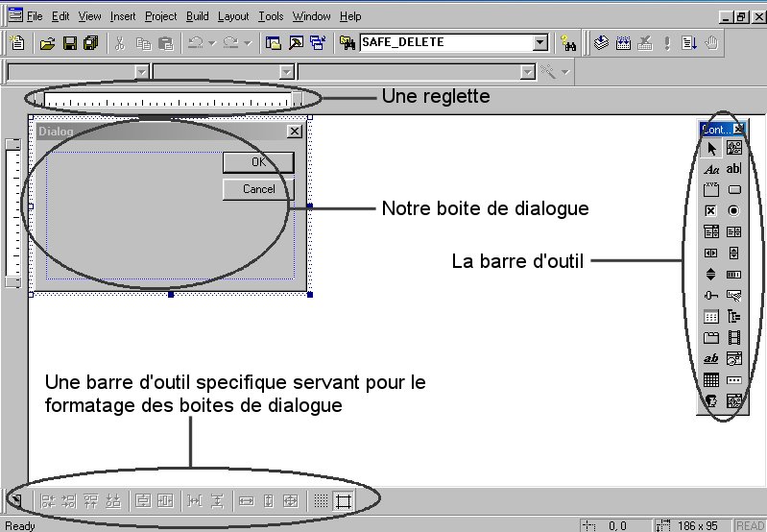Click the 186 x 95 size in status bar

point(698,526)
